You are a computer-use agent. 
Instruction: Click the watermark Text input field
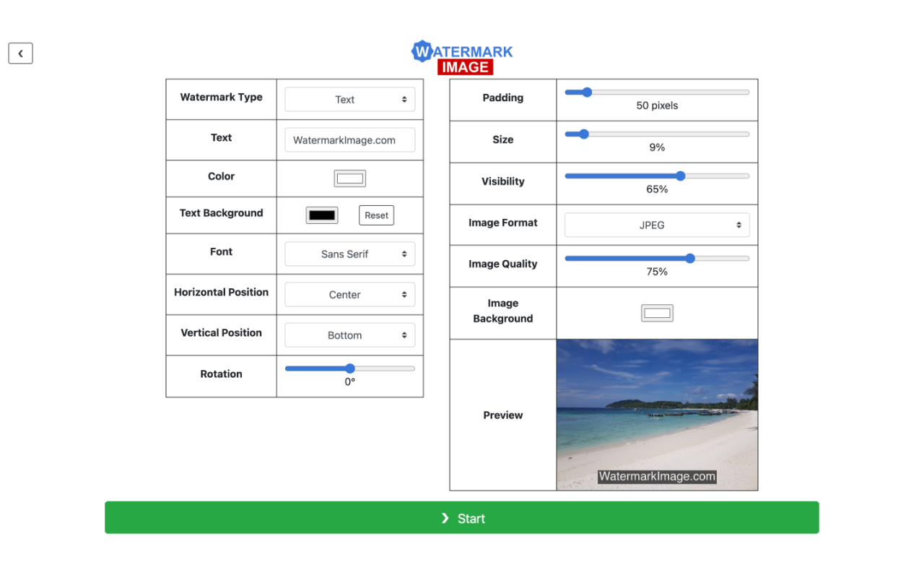pyautogui.click(x=349, y=140)
